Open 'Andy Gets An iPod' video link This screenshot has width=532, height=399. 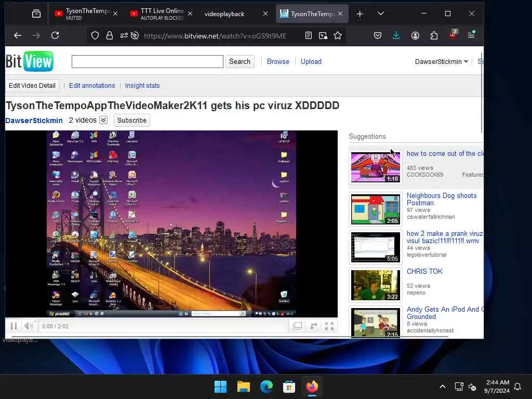tap(445, 313)
